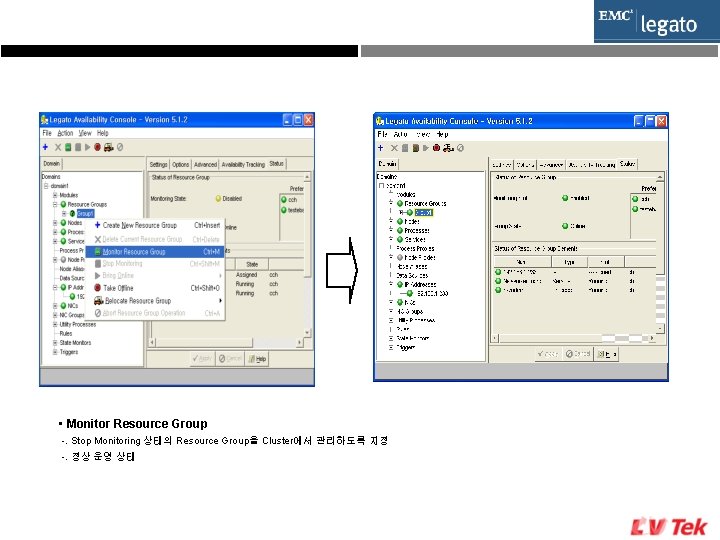Image resolution: width=720 pixels, height=540 pixels.
Task: Open Action menu in window with context menu
Action: tap(65, 133)
